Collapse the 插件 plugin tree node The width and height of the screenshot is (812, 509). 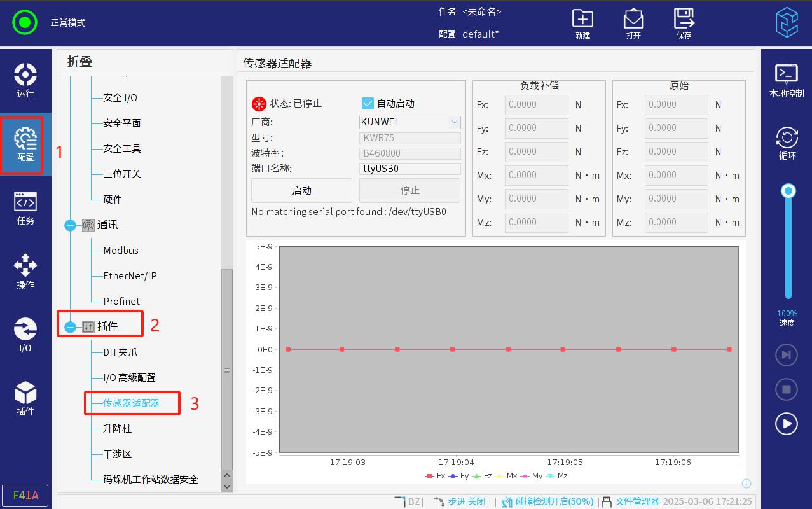coord(70,326)
